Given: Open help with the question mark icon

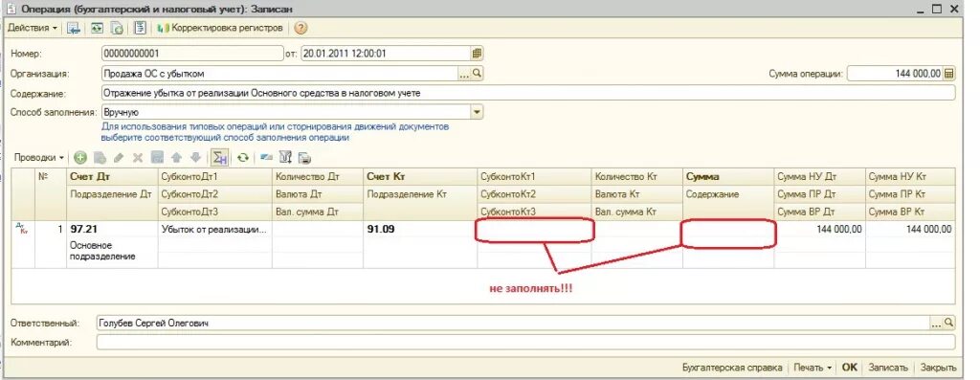Looking at the screenshot, I should 301,28.
